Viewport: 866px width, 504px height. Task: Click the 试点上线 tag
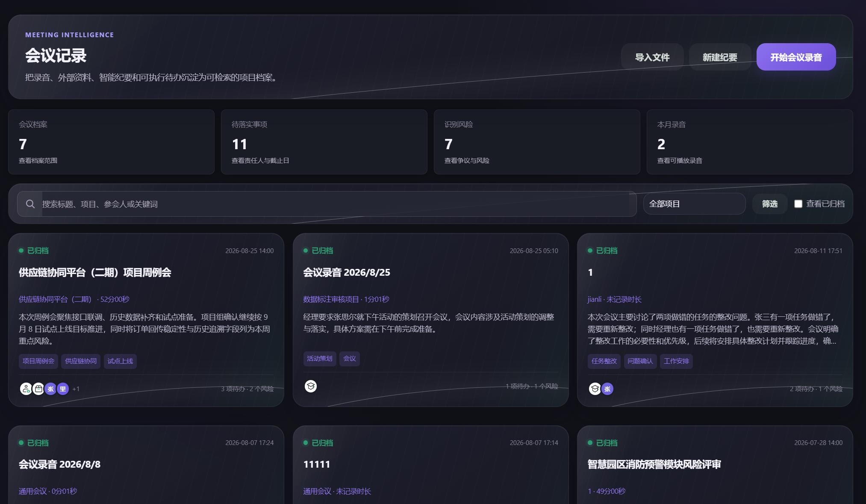click(120, 361)
